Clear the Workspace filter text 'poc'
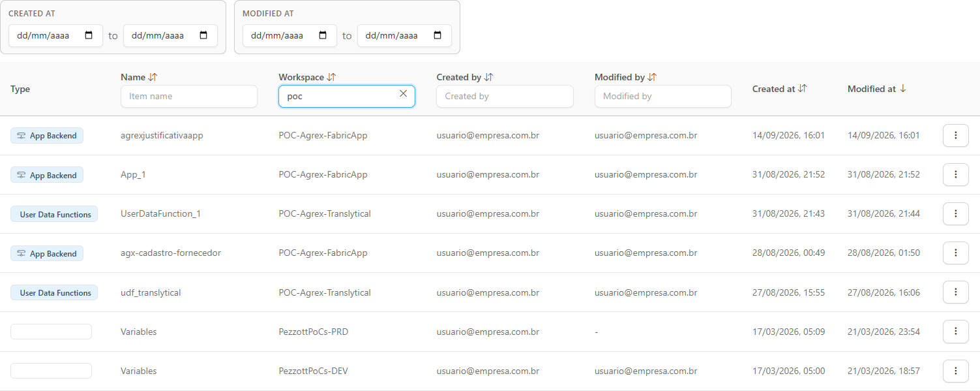Viewport: 980px width, 391px height. click(x=403, y=94)
